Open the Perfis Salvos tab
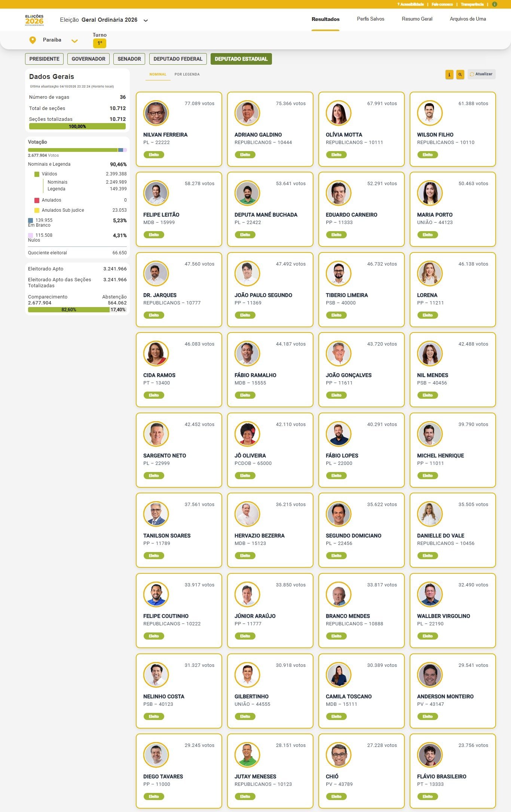511x812 pixels. [370, 19]
